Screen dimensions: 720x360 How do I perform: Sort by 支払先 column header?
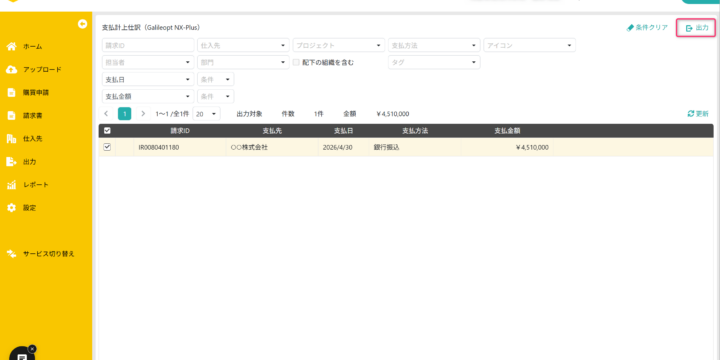coord(272,131)
